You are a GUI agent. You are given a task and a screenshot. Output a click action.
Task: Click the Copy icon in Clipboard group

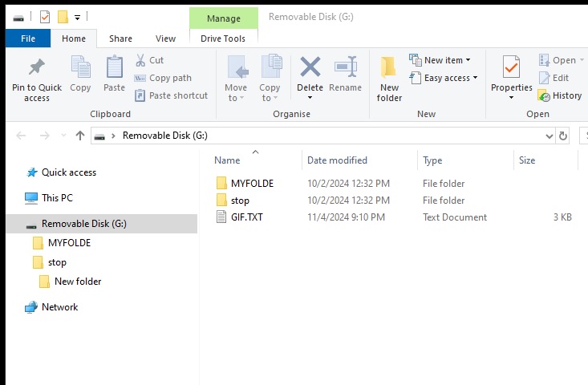80,67
